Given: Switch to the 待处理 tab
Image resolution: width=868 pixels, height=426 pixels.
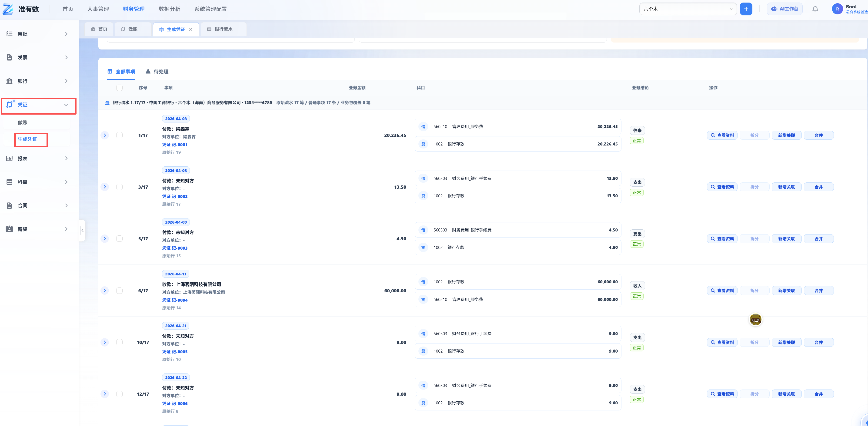Looking at the screenshot, I should point(157,72).
